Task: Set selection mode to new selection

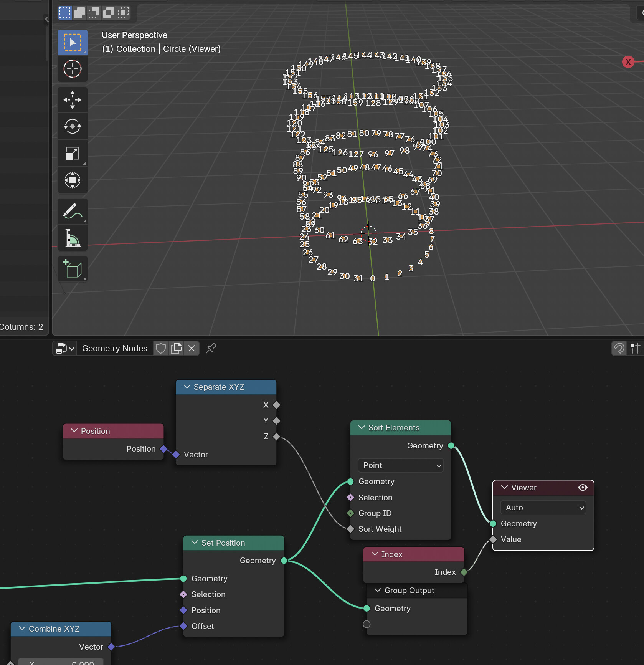Action: tap(65, 13)
